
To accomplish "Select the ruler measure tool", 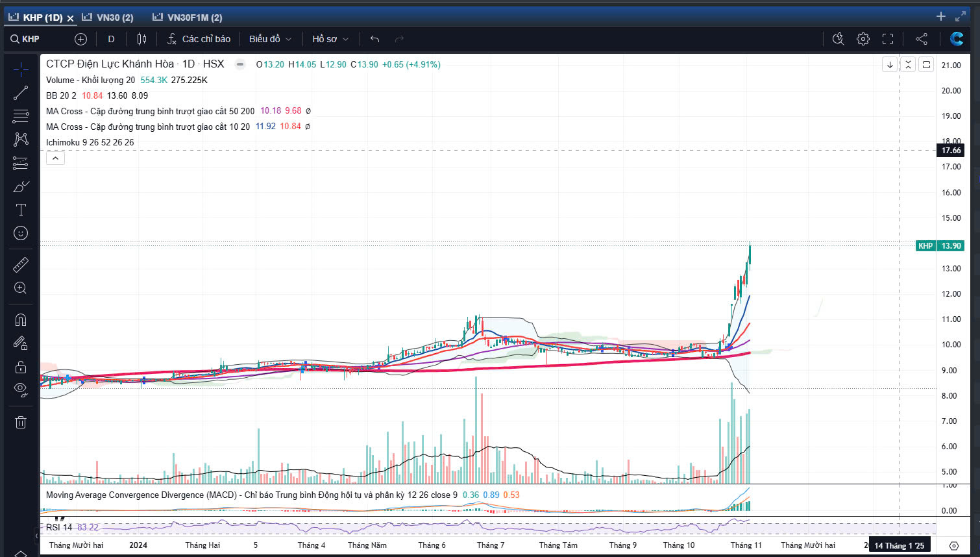I will [21, 264].
